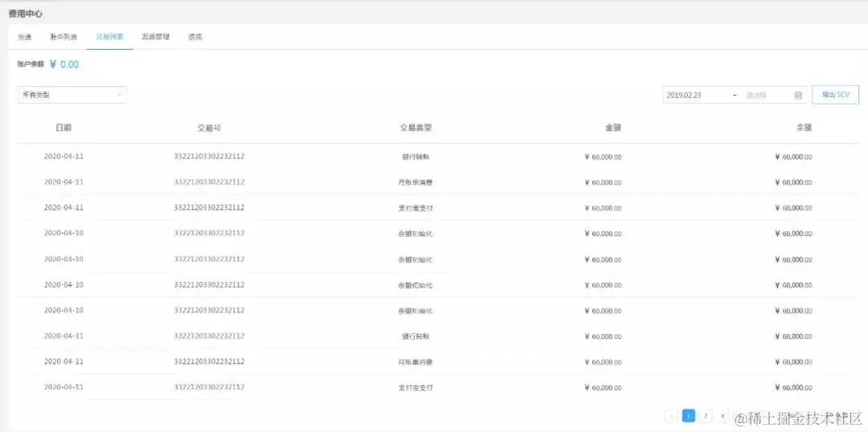This screenshot has width=868, height=432.
Task: Open the calendar icon in the date range picker
Action: [798, 95]
